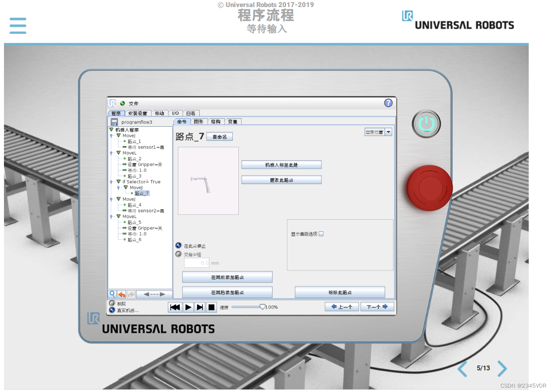Collapse the MoveL node above 路点_2
Image resolution: width=553 pixels, height=392 pixels.
pyautogui.click(x=118, y=153)
